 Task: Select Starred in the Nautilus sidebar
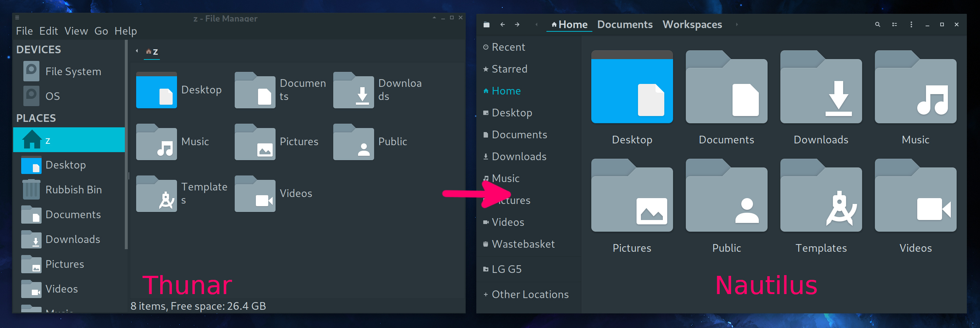(509, 69)
